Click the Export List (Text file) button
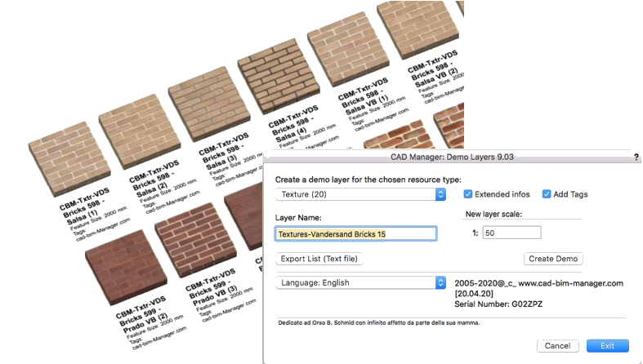 [319, 259]
